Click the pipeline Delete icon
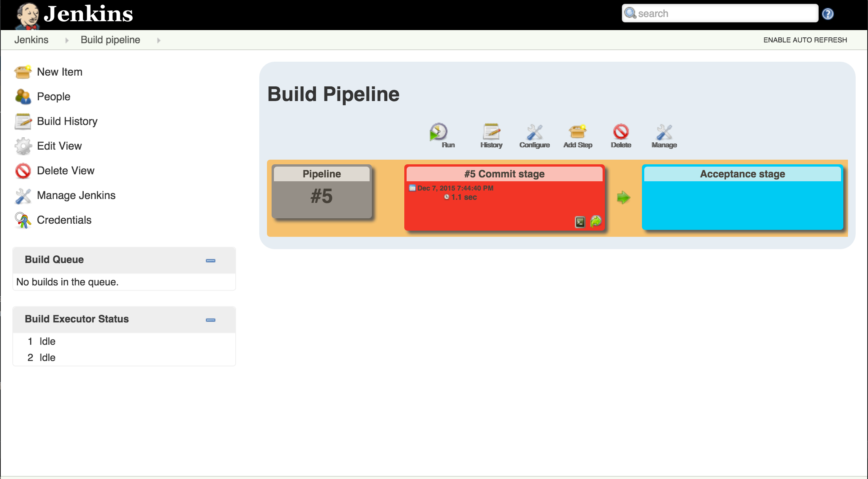The image size is (868, 479). 621,132
